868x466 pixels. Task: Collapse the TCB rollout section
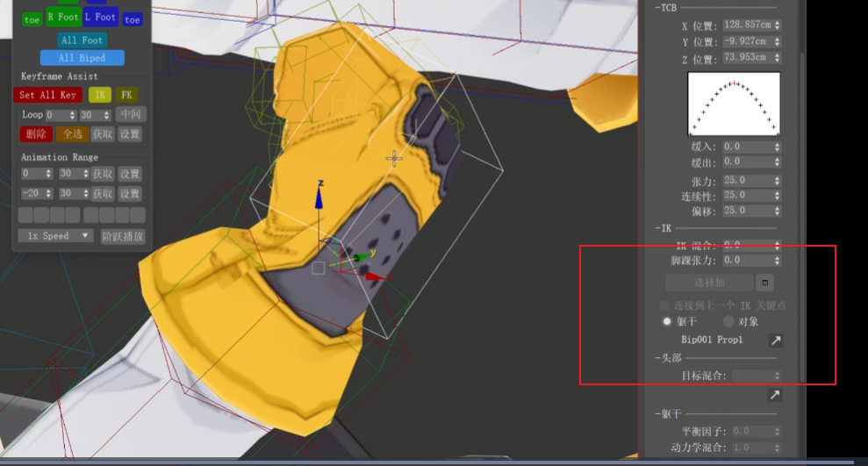pyautogui.click(x=669, y=7)
